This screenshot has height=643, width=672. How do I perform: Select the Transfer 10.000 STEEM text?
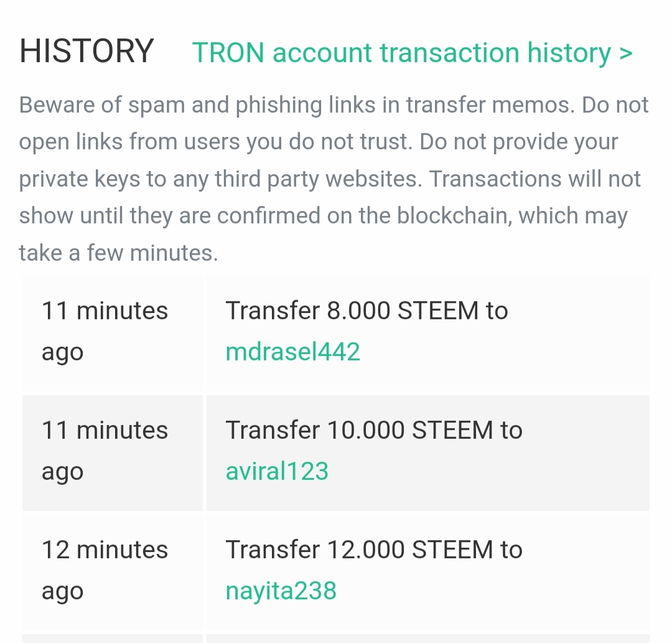[373, 430]
